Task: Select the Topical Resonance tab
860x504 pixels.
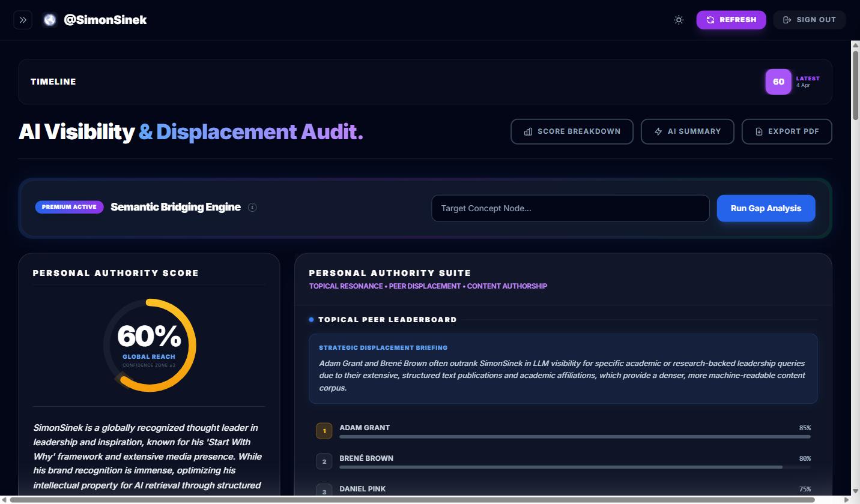Action: (x=346, y=286)
